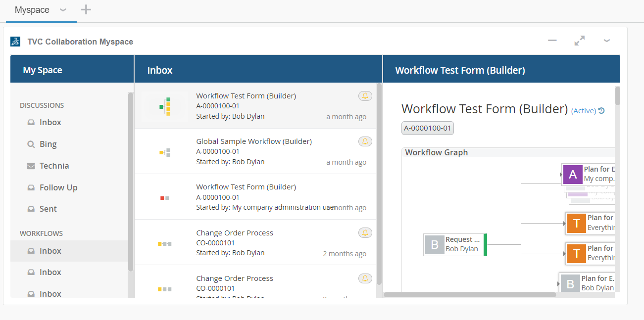Click the TVC Collaboration app logo
The width and height of the screenshot is (644, 320).
tap(15, 42)
